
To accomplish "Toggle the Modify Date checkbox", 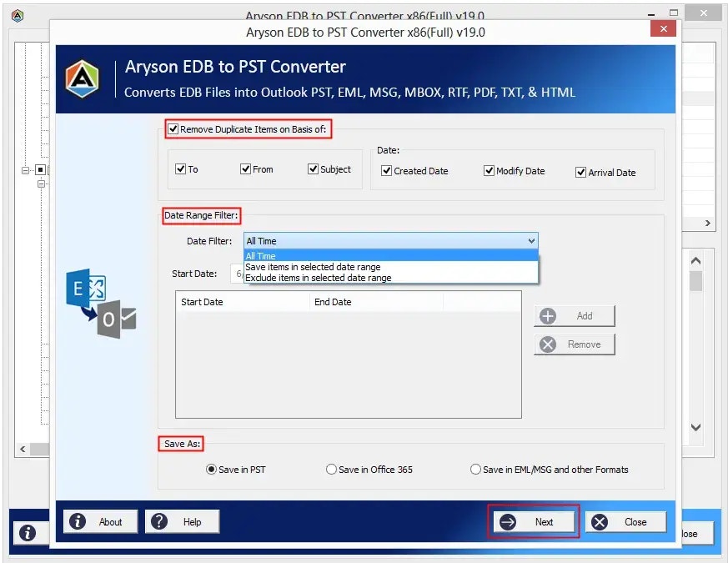I will point(489,170).
